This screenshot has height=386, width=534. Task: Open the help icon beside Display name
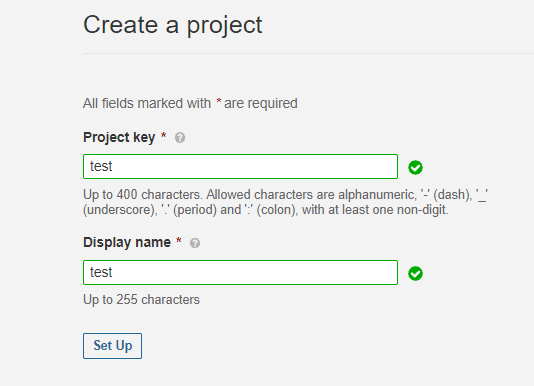[x=195, y=243]
